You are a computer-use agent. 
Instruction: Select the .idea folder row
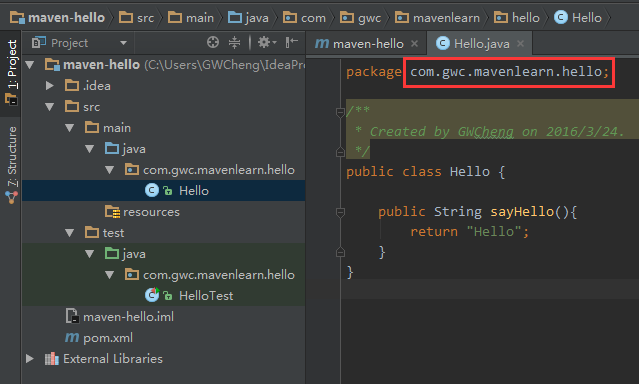click(163, 86)
